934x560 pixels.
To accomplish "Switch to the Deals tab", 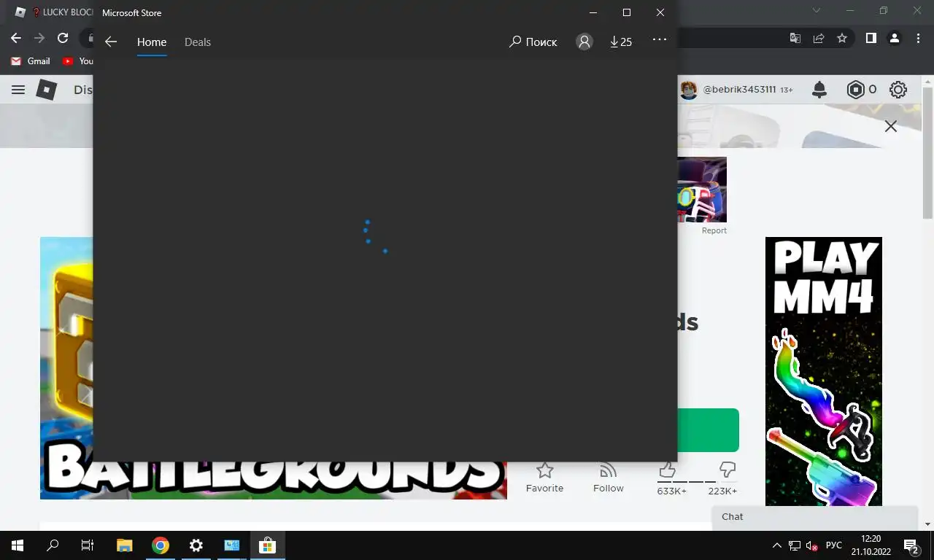I will tap(197, 42).
